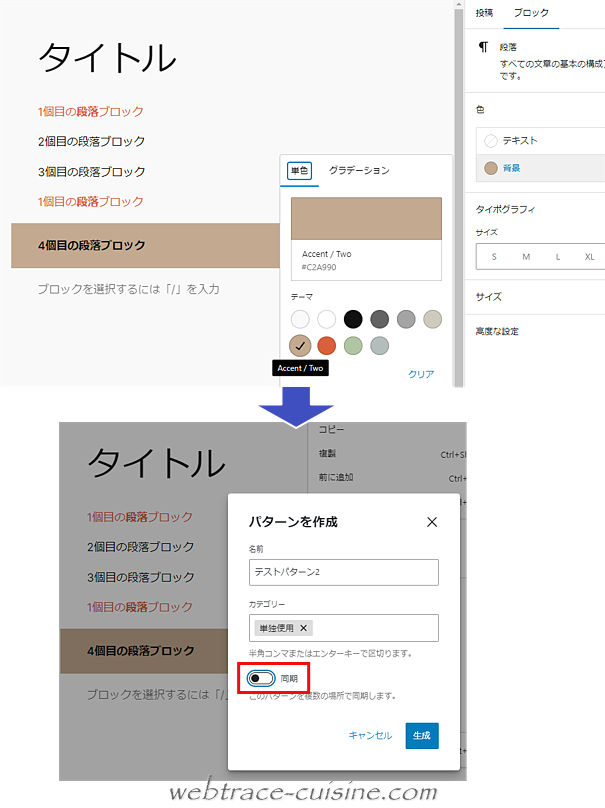The height and width of the screenshot is (808, 605).
Task: Click the paragraph block pilcrow icon
Action: [x=483, y=47]
